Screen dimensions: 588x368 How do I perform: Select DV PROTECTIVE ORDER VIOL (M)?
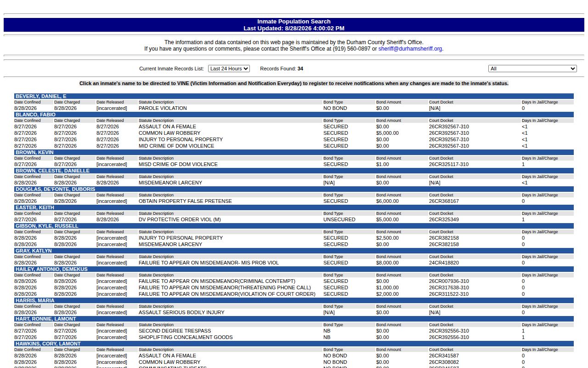[180, 219]
